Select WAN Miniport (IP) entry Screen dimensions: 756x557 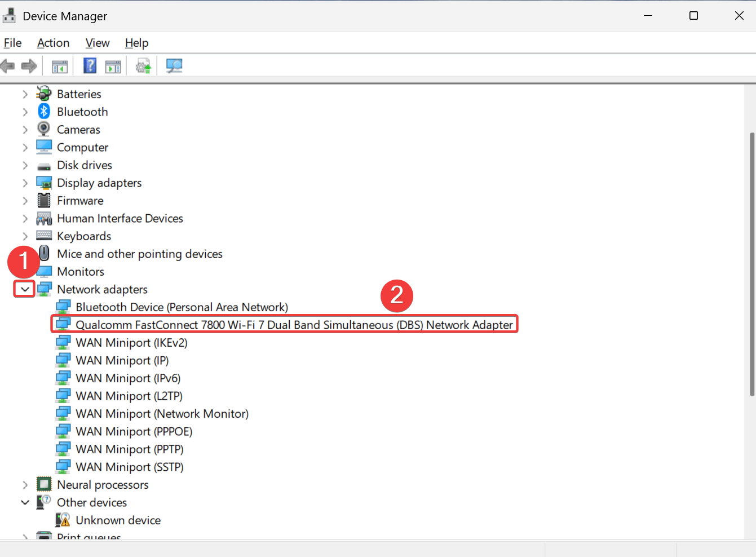coord(122,360)
